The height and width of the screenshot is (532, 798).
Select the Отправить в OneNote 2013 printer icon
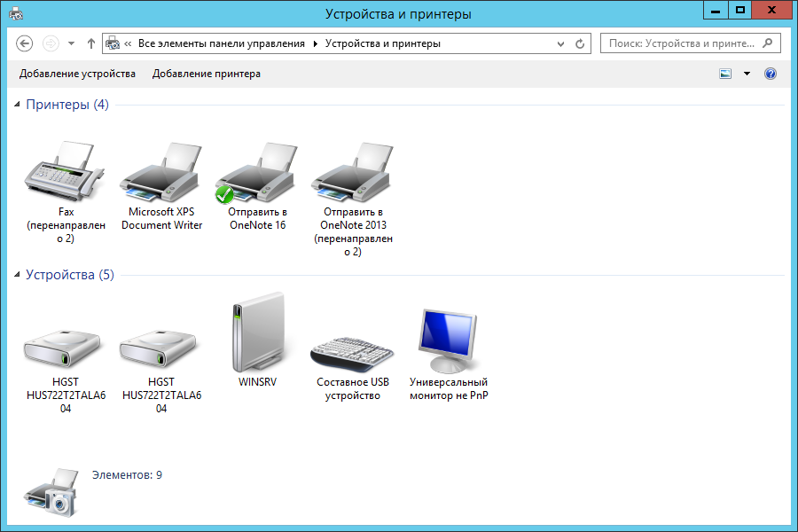pos(352,172)
